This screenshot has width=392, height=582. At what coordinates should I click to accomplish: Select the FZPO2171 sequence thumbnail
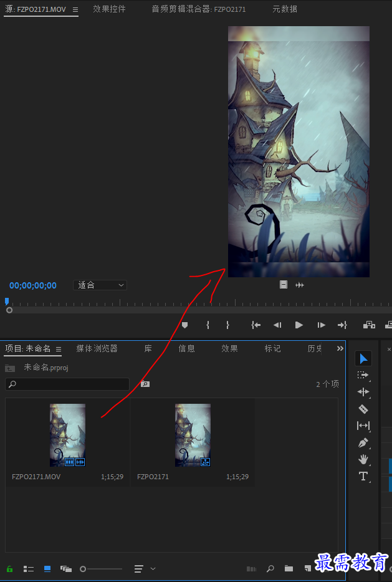click(193, 435)
